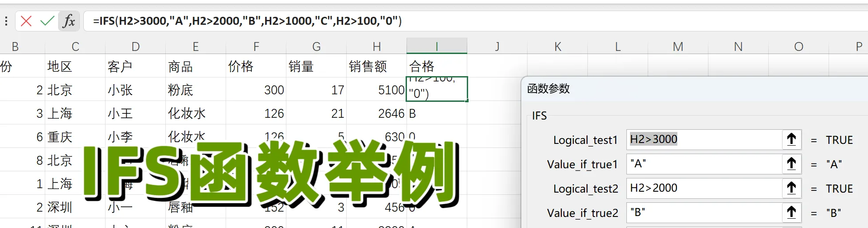Open formula bar options three-dot handle
Screen dimensions: 868x228
6,21
